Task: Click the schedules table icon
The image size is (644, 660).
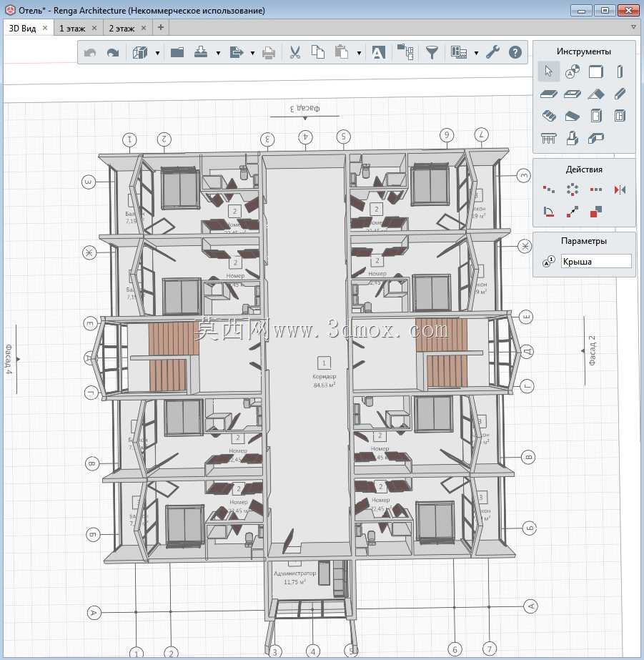Action: (x=459, y=53)
